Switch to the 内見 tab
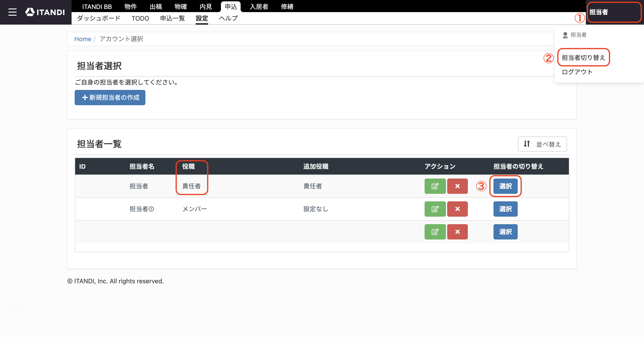 [206, 7]
